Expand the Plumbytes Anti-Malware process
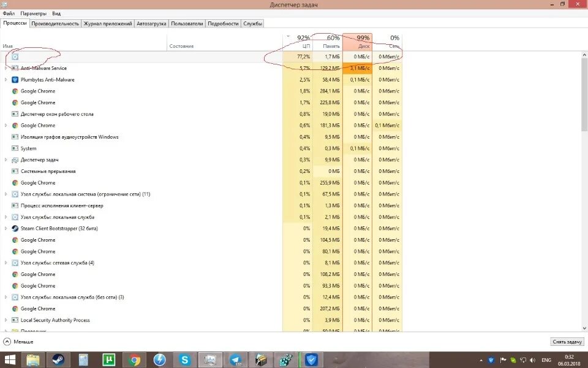Viewport: 588px width, 368px height. tap(6, 80)
